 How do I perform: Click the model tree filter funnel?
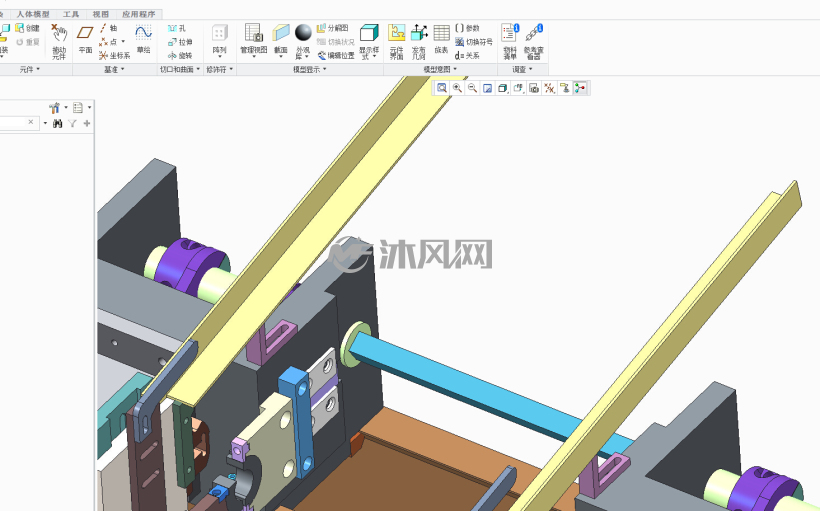72,123
